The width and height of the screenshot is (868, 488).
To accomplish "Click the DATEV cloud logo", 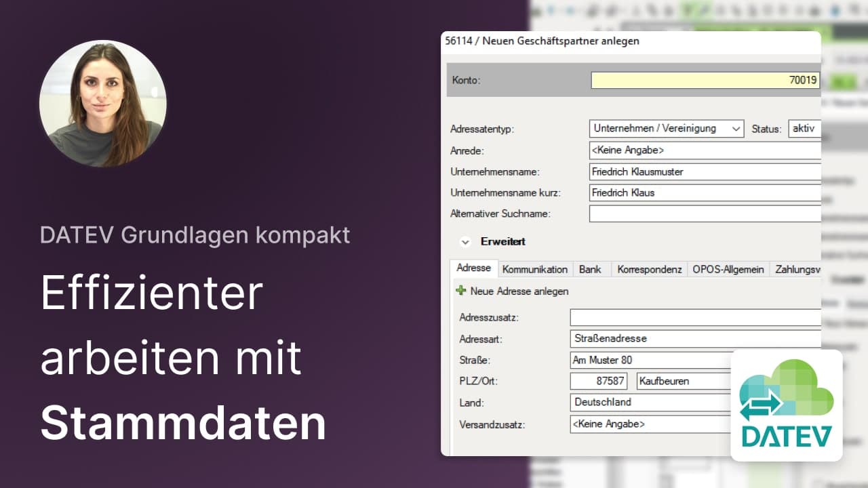I will (x=787, y=405).
